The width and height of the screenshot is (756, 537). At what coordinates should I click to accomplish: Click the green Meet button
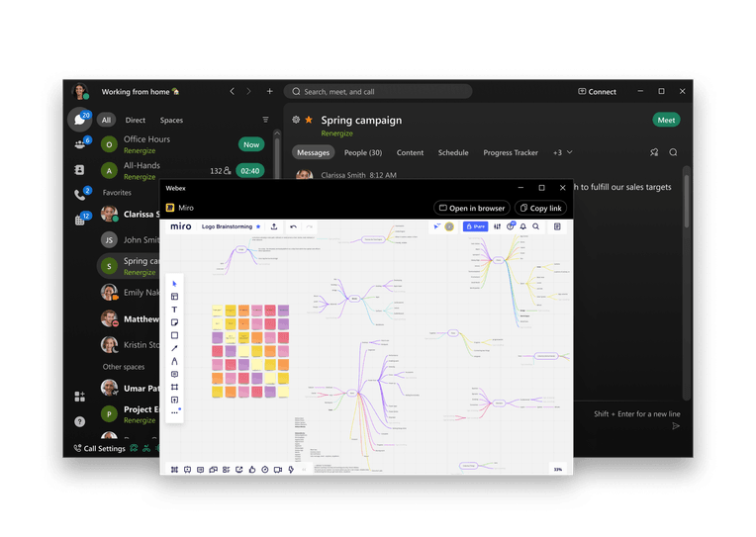coord(666,120)
